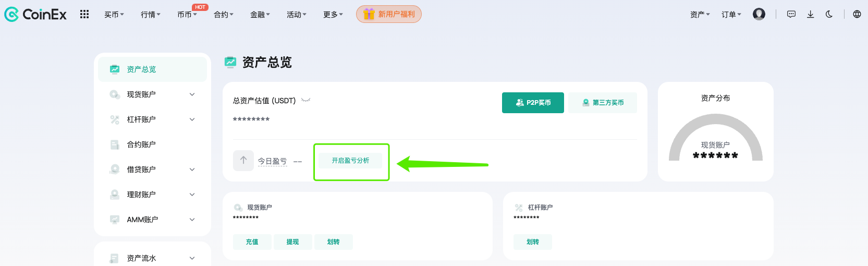Expand the 现货账户 sidebar item
This screenshot has width=868, height=266.
point(192,94)
